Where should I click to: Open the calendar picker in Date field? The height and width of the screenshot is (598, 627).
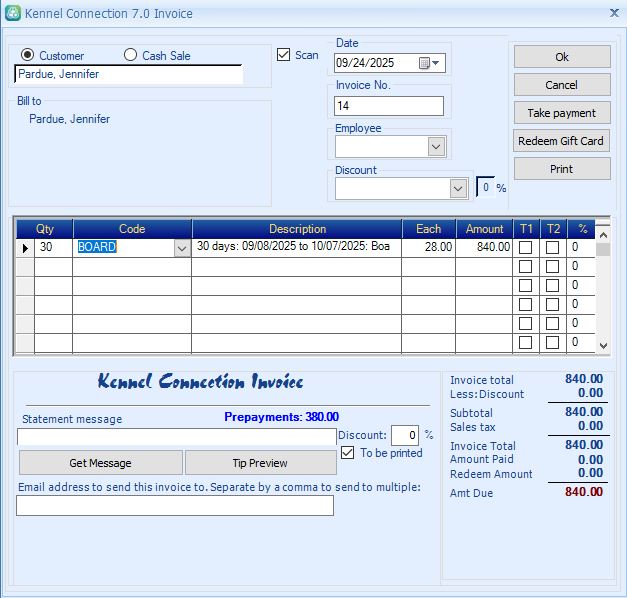(x=424, y=63)
